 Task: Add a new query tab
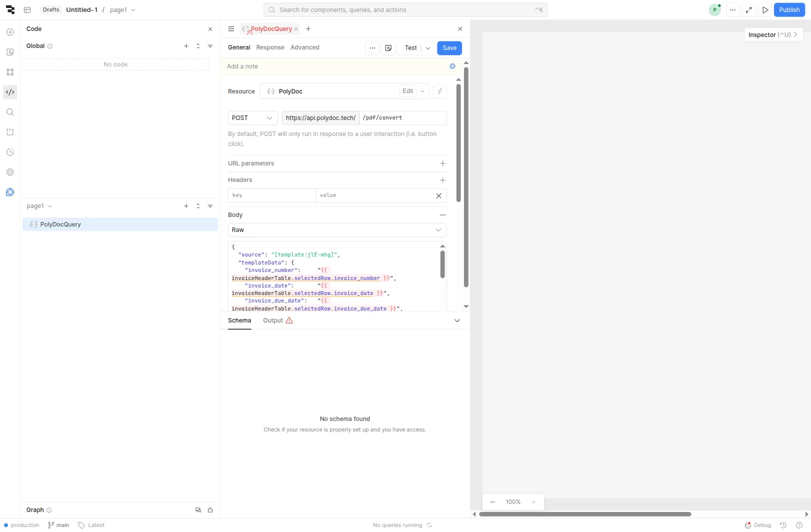[x=308, y=29]
